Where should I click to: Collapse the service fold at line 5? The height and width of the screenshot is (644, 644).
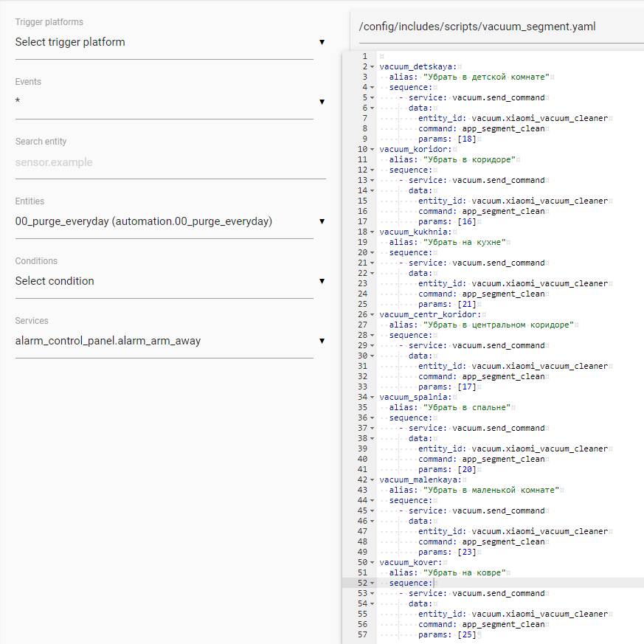click(x=372, y=98)
